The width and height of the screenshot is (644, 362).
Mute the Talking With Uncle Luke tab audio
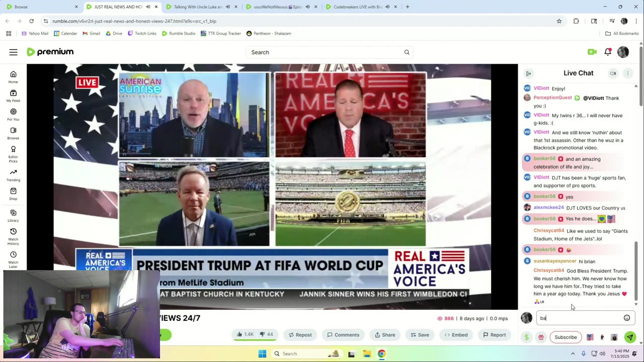(x=227, y=7)
